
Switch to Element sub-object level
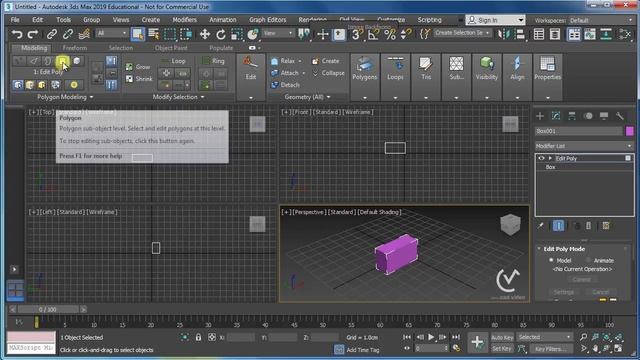point(77,61)
